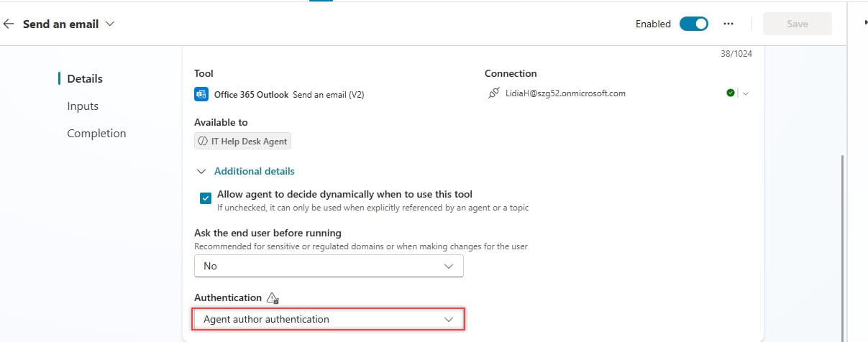This screenshot has height=342, width=868.
Task: Open the Send an email title dropdown
Action: pyautogui.click(x=110, y=24)
